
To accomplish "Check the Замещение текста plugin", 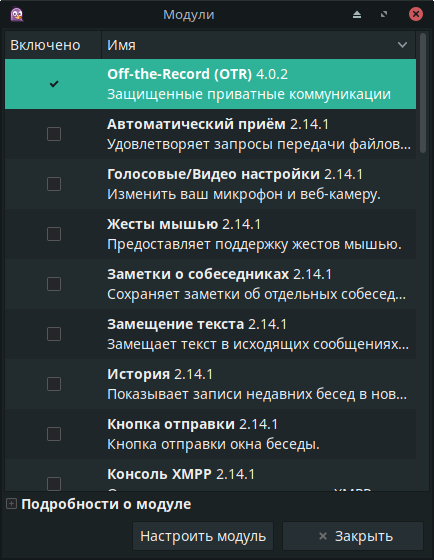I will 54,334.
